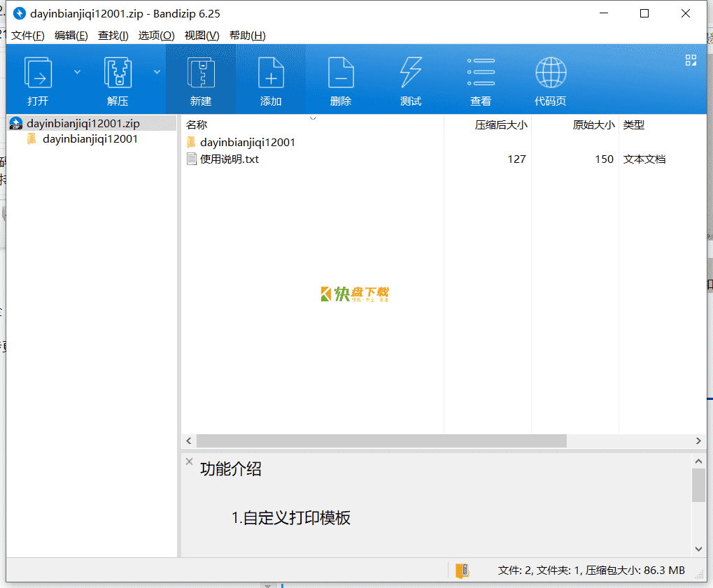The image size is (713, 588).
Task: Click the preview pane vertical scrollbar thumb
Action: tap(698, 485)
